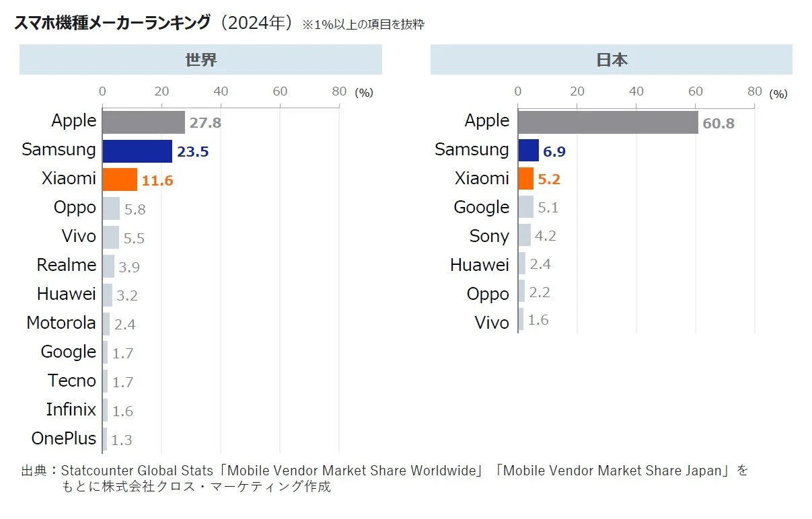Select the Vivo 5.5 value label

[x=135, y=238]
